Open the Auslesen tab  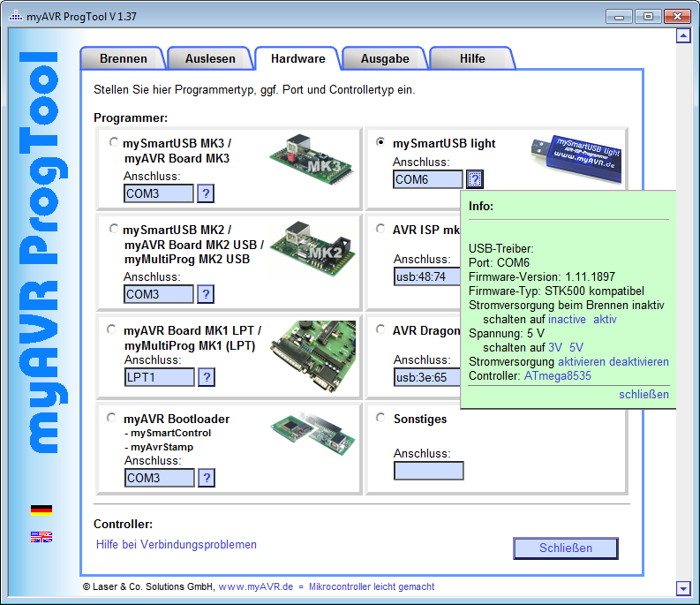(x=210, y=59)
